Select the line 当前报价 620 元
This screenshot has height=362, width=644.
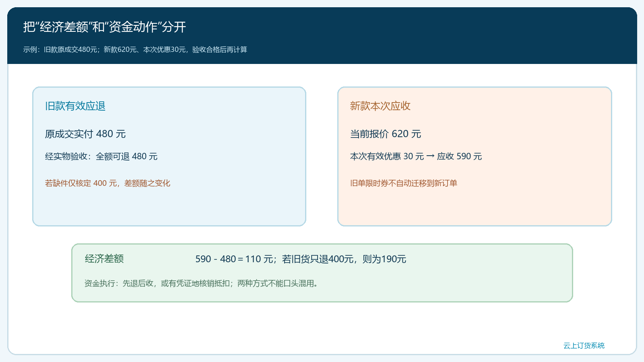coord(386,134)
